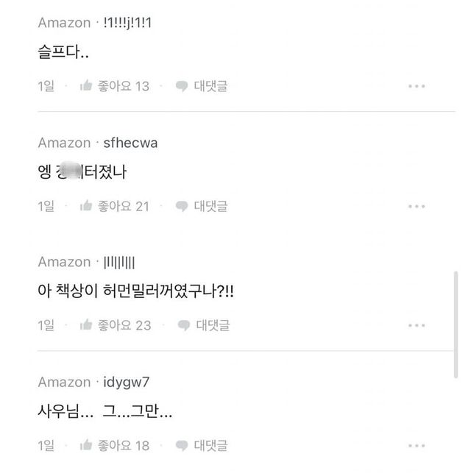Click 대댓글 link under 허먼밀러 comment

tap(213, 324)
